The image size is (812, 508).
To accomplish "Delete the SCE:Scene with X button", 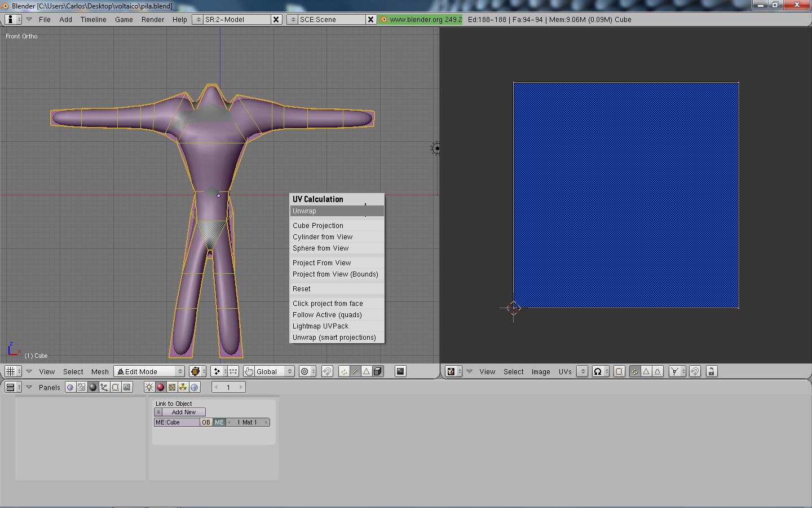I will click(x=370, y=19).
